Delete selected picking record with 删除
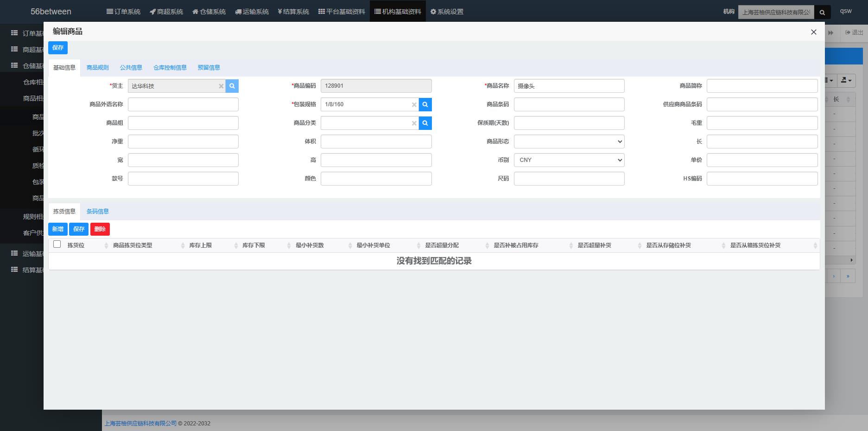Screen dimensions: 868x431 100,229
